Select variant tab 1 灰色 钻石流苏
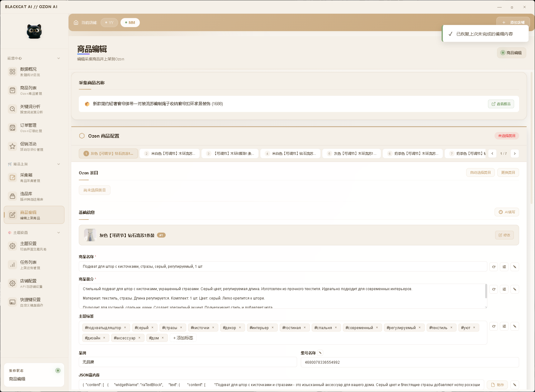The height and width of the screenshot is (392, 535). (108, 153)
